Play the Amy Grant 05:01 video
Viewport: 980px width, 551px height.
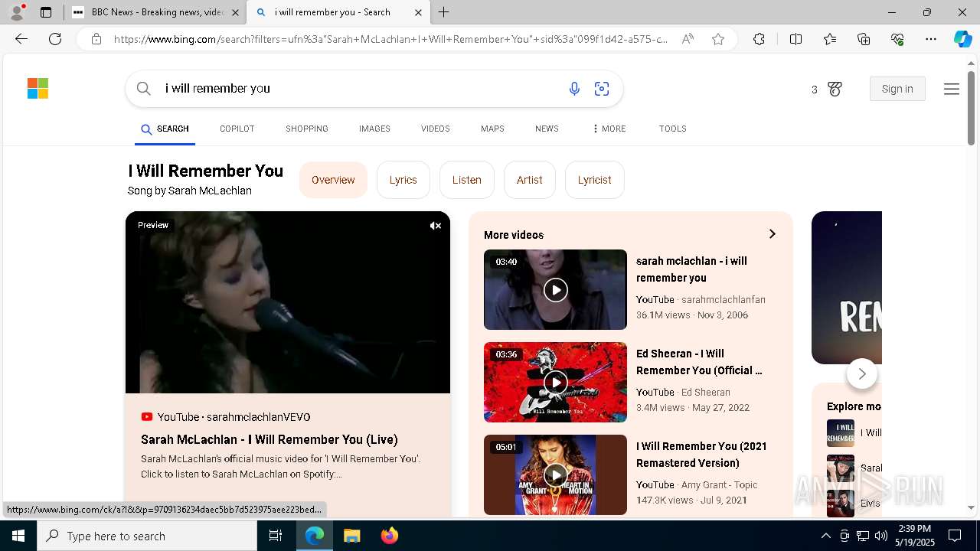click(555, 474)
